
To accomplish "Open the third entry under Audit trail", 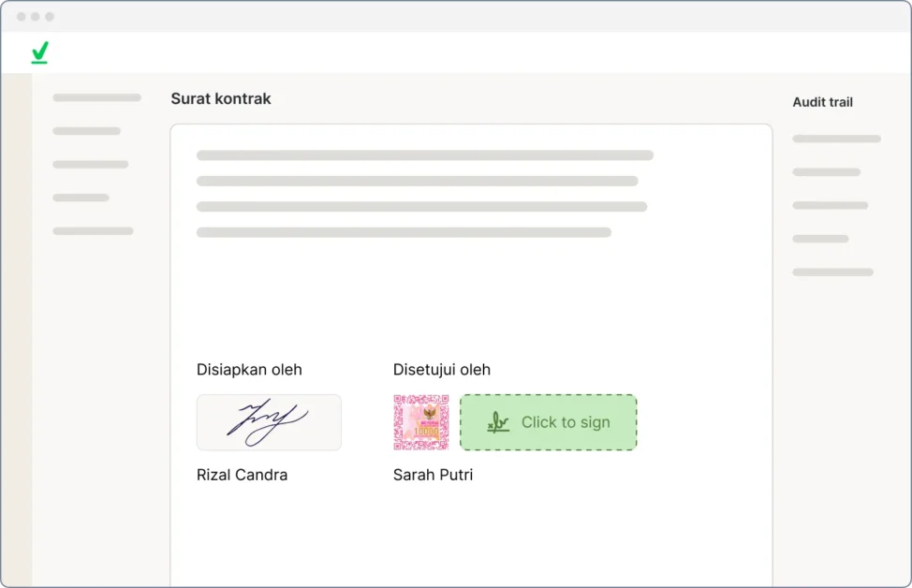I will pos(830,205).
